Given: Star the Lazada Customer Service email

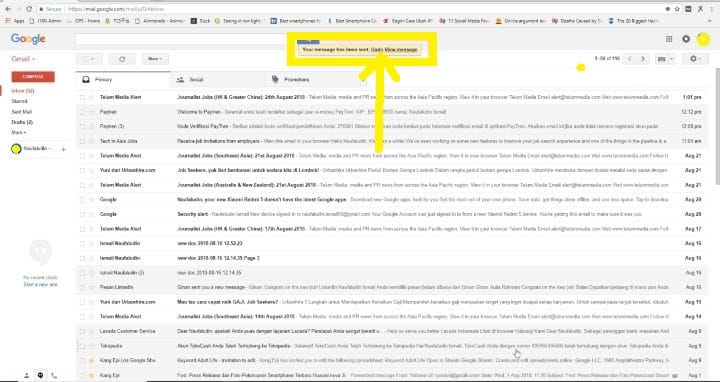Looking at the screenshot, I should coord(91,331).
